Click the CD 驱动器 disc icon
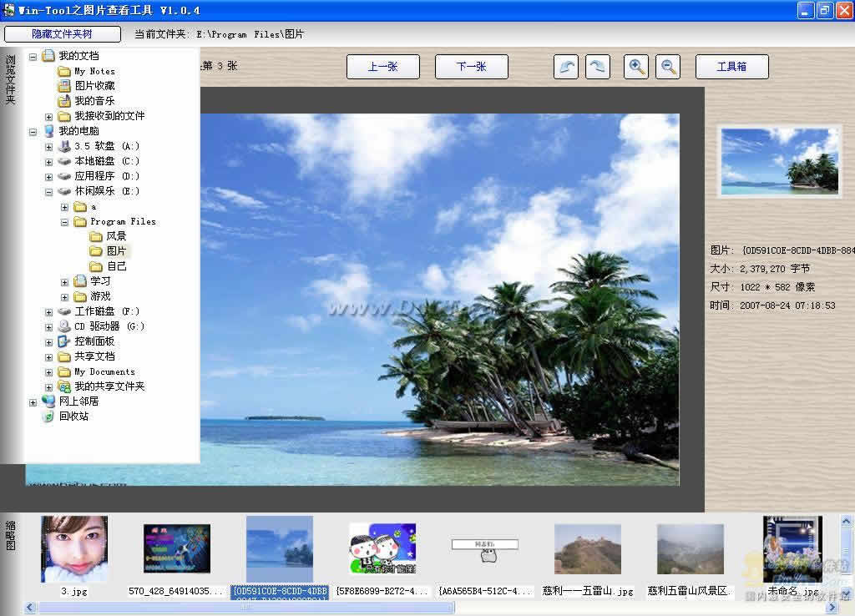Viewport: 855px width, 616px height. (x=64, y=326)
